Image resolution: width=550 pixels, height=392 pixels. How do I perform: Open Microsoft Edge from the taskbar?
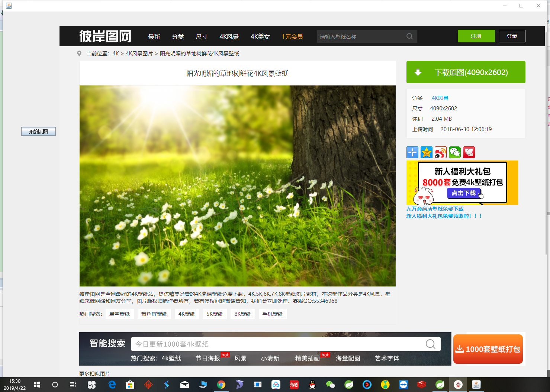[x=112, y=385]
